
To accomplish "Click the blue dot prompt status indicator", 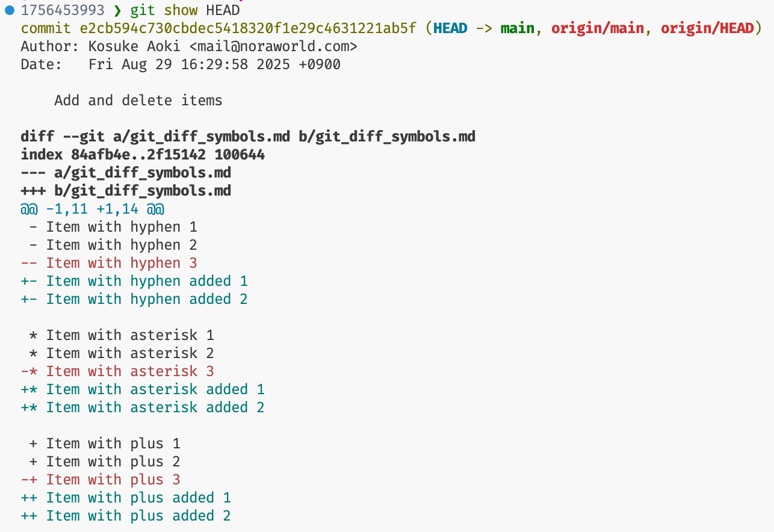I will point(10,10).
